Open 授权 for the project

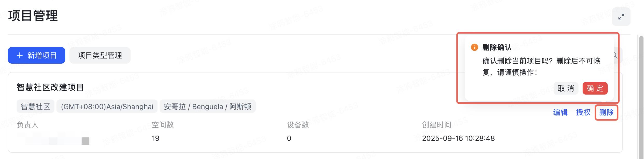[583, 113]
